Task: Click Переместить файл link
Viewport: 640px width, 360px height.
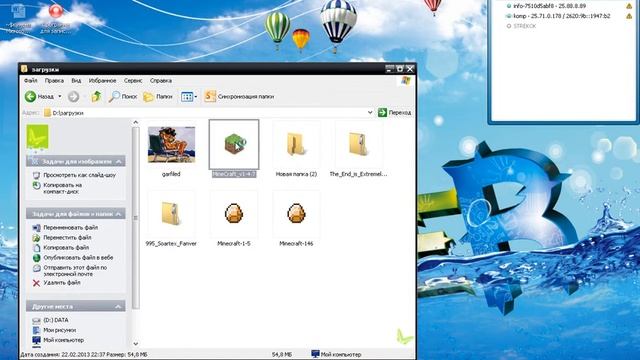Action: pyautogui.click(x=67, y=238)
